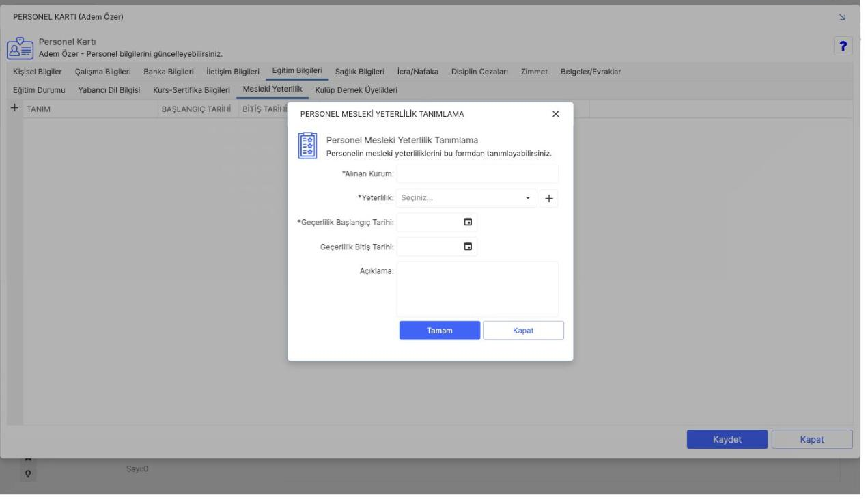Viewport: 868px width, 502px height.
Task: Confirm with the Tamam button
Action: [440, 331]
